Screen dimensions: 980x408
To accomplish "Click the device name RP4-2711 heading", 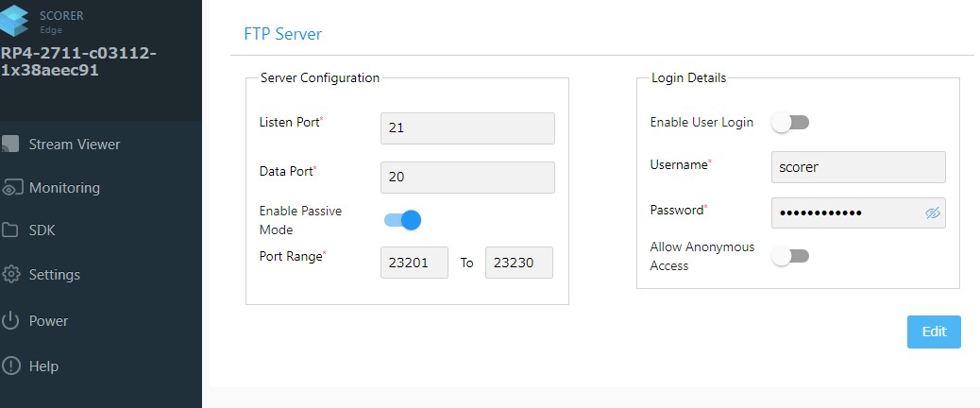I will pyautogui.click(x=78, y=61).
